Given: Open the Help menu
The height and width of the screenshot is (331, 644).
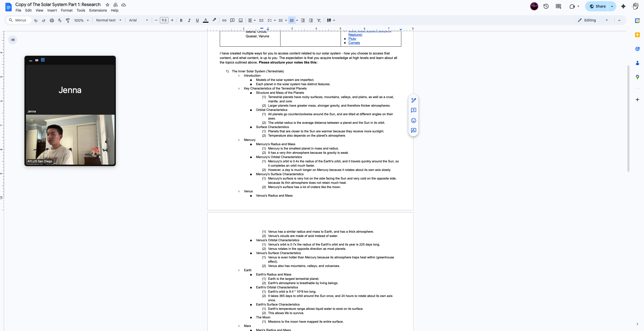Looking at the screenshot, I should (x=115, y=10).
